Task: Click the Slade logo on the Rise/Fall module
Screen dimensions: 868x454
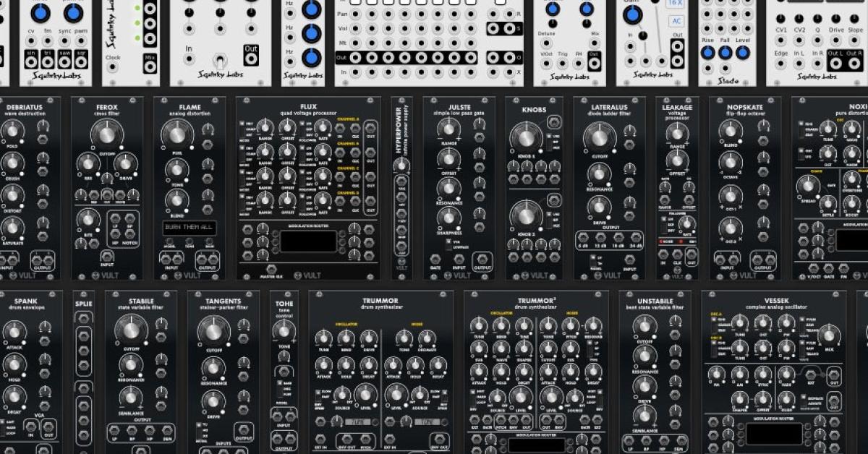Action: pyautogui.click(x=729, y=80)
